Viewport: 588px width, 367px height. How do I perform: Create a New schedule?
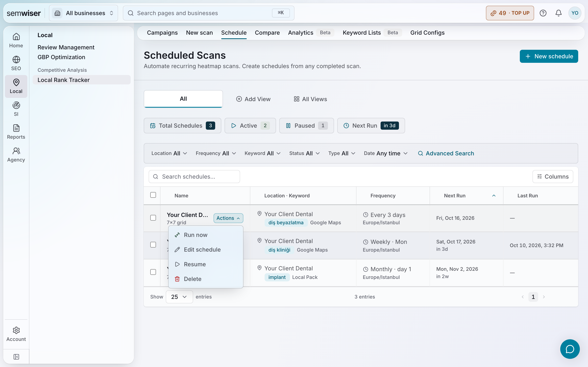tap(549, 56)
